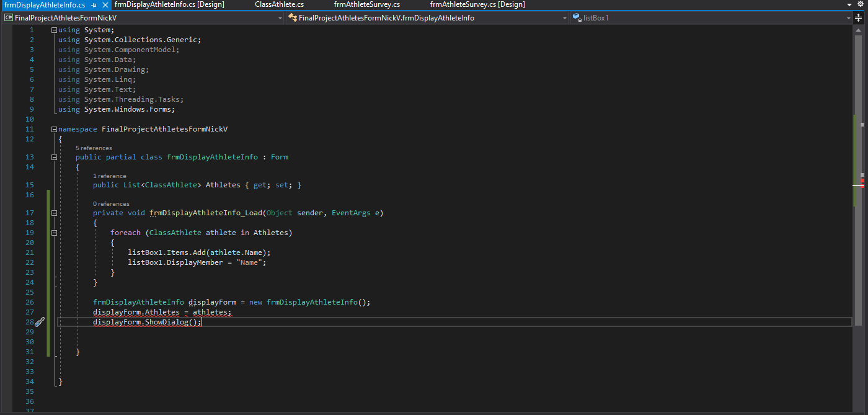Click 'listBox1.Items.Add(athlete.Name);' code line

pyautogui.click(x=199, y=252)
